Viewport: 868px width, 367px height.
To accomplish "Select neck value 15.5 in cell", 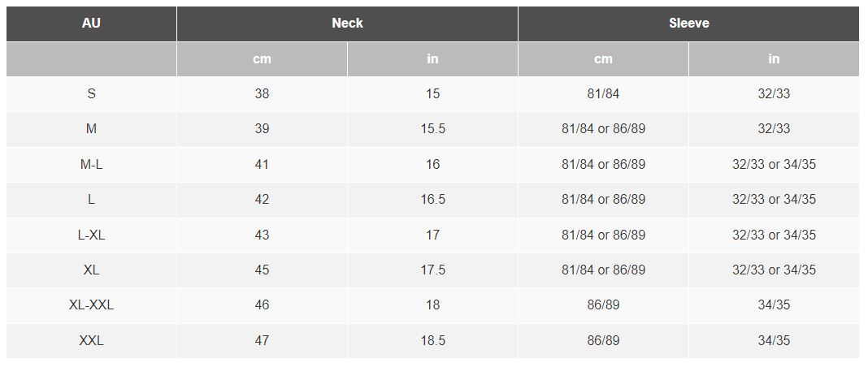I will tap(433, 129).
